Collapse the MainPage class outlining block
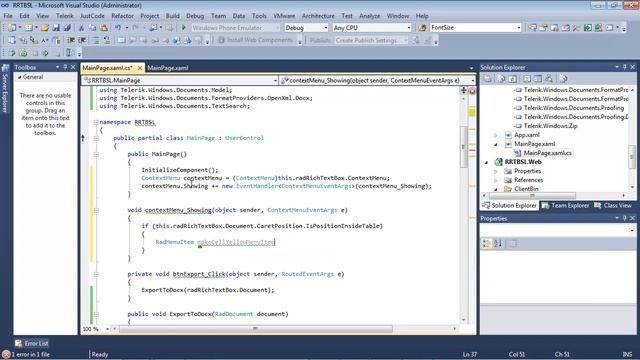Viewport: 640px width, 360px height. point(96,138)
